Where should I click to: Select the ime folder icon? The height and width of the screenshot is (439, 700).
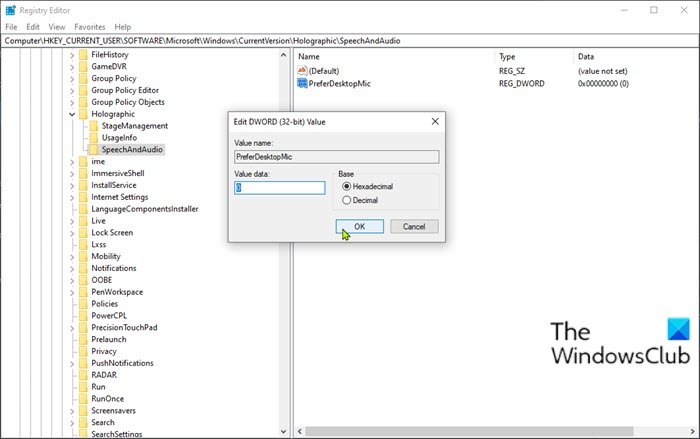83,161
